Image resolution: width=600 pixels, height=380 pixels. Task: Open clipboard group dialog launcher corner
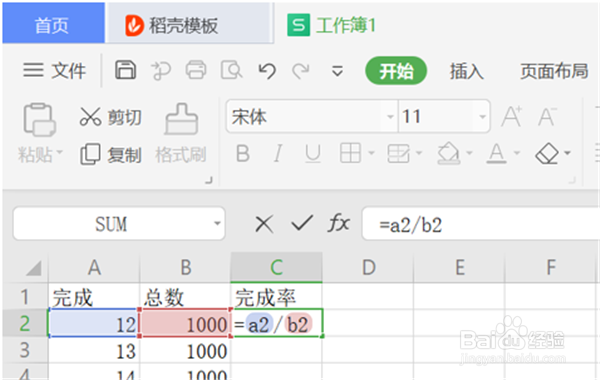pos(209,180)
